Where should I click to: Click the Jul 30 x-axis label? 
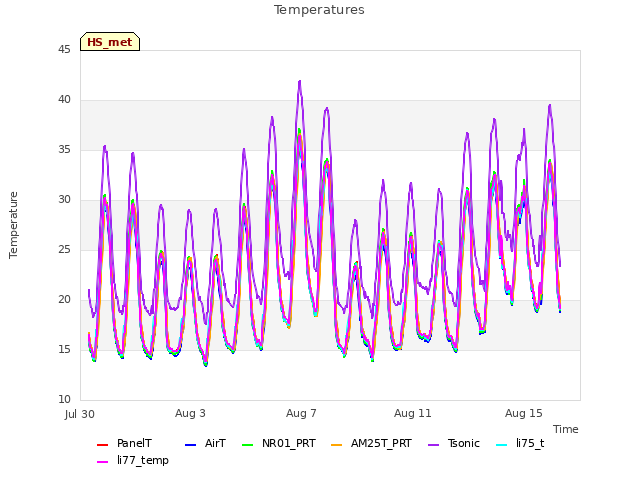pyautogui.click(x=80, y=414)
